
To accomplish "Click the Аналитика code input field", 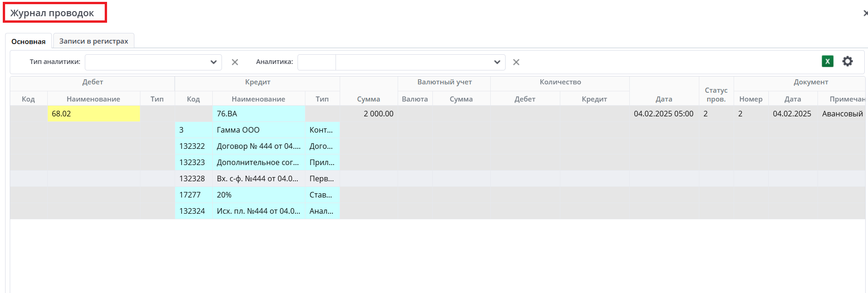I will pos(317,62).
